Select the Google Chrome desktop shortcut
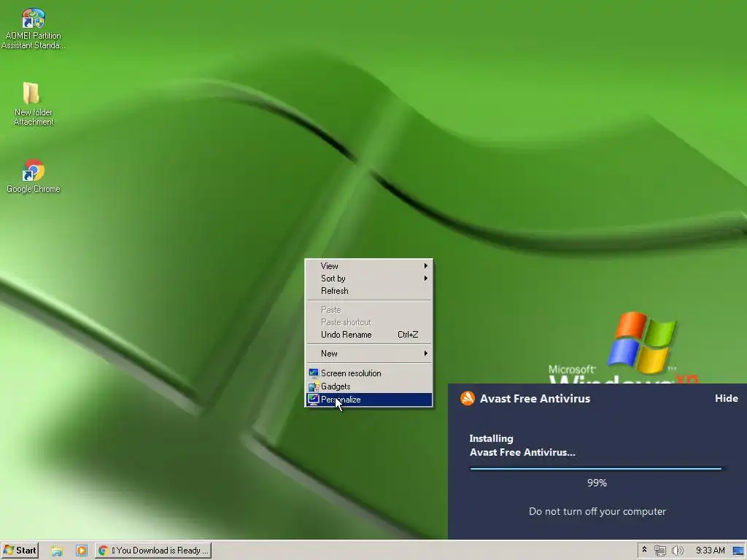 34,176
